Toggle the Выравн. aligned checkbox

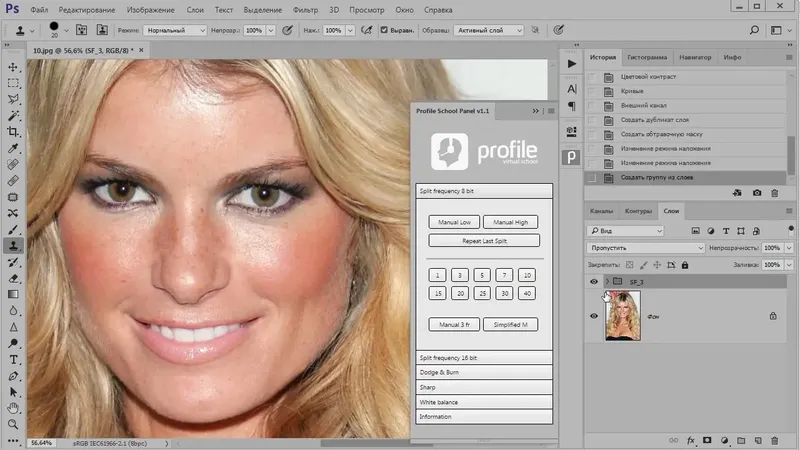click(384, 30)
